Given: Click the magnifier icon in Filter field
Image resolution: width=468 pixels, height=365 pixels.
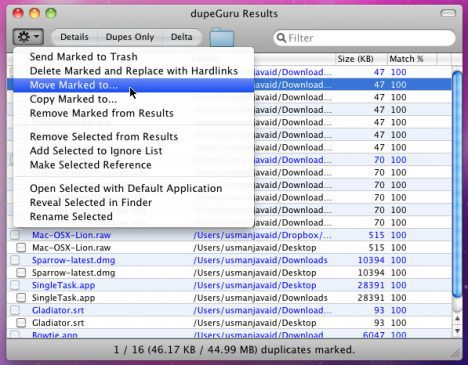Looking at the screenshot, I should 281,38.
